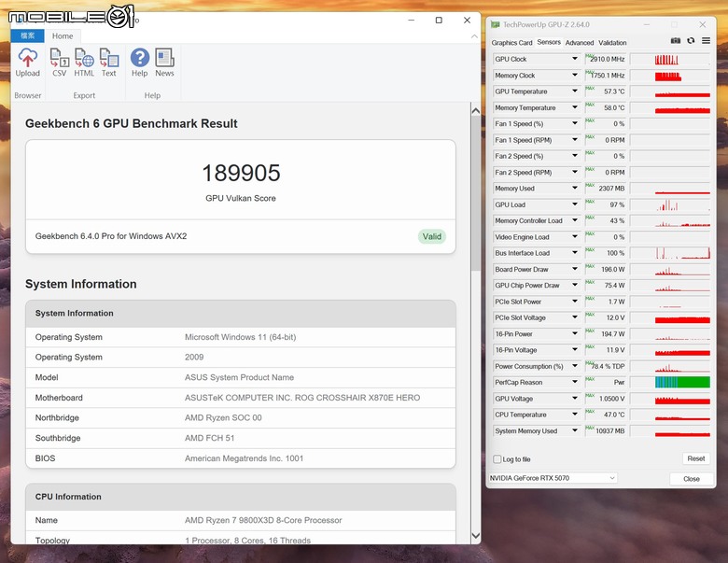
Task: Click the Geekbench 6.4.0 Pro version text
Action: [x=111, y=236]
